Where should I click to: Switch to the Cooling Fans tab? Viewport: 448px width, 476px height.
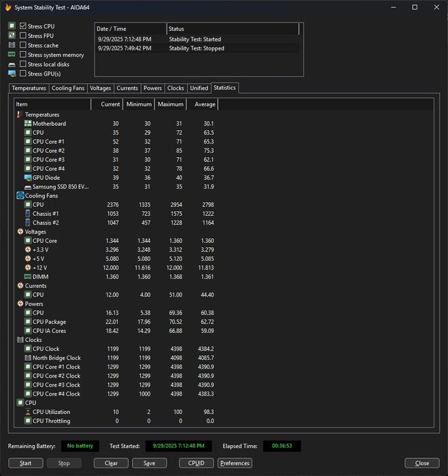[68, 88]
